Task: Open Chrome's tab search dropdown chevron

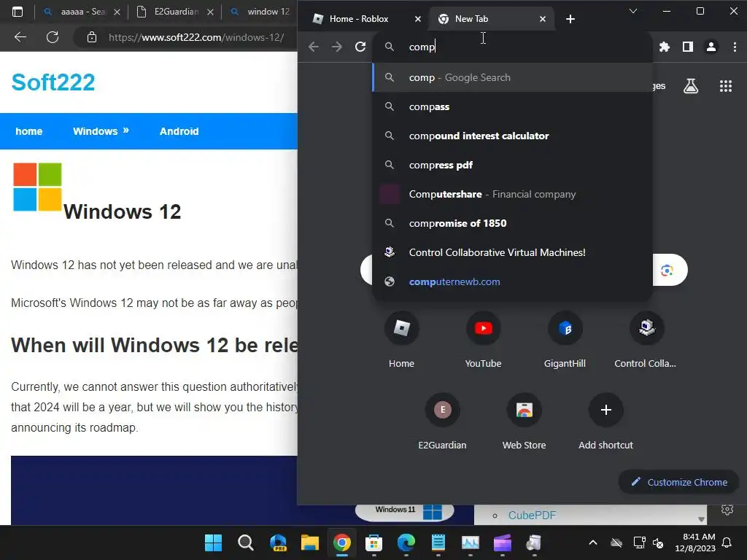Action: click(x=633, y=11)
